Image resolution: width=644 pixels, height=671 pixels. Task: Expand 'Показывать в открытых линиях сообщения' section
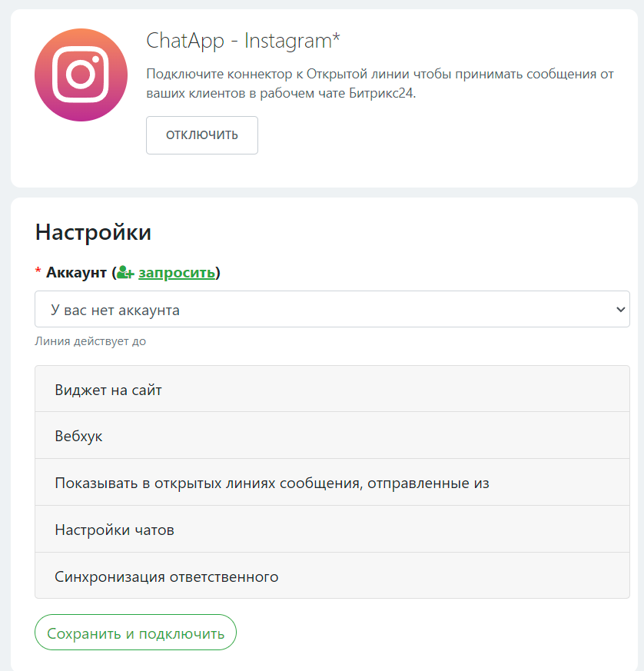pos(332,483)
